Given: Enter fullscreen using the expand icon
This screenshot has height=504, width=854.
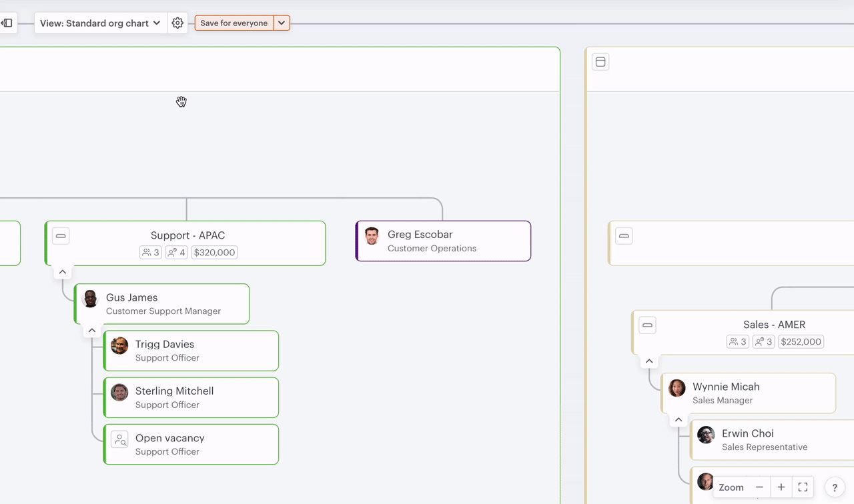Looking at the screenshot, I should 803,487.
